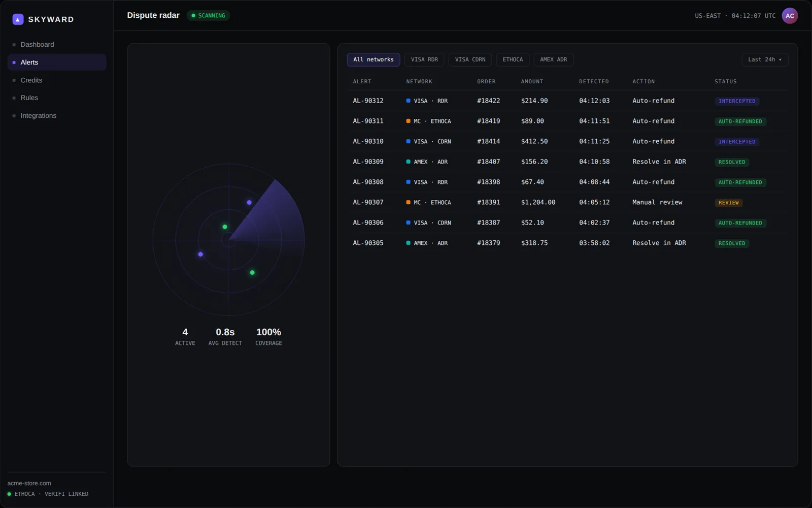Open Integrations in the sidebar
812x508 pixels.
click(x=57, y=116)
